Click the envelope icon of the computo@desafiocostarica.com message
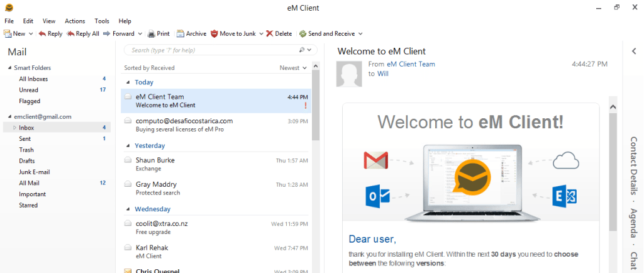 click(x=128, y=121)
